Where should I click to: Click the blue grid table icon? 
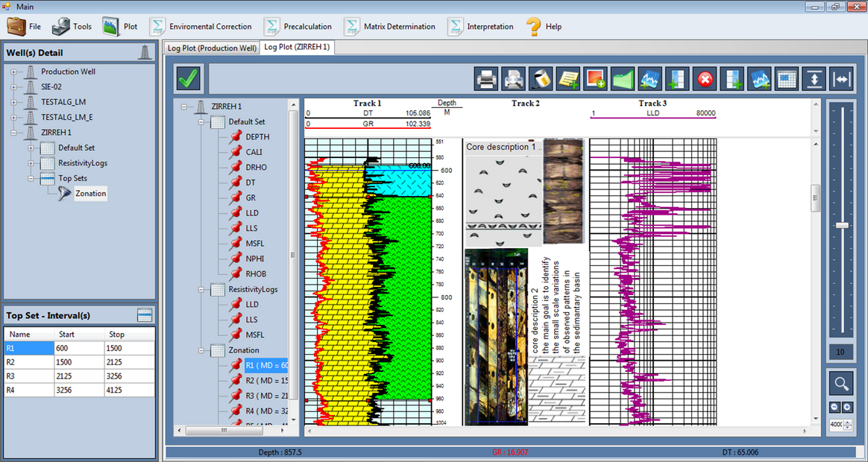pos(786,78)
